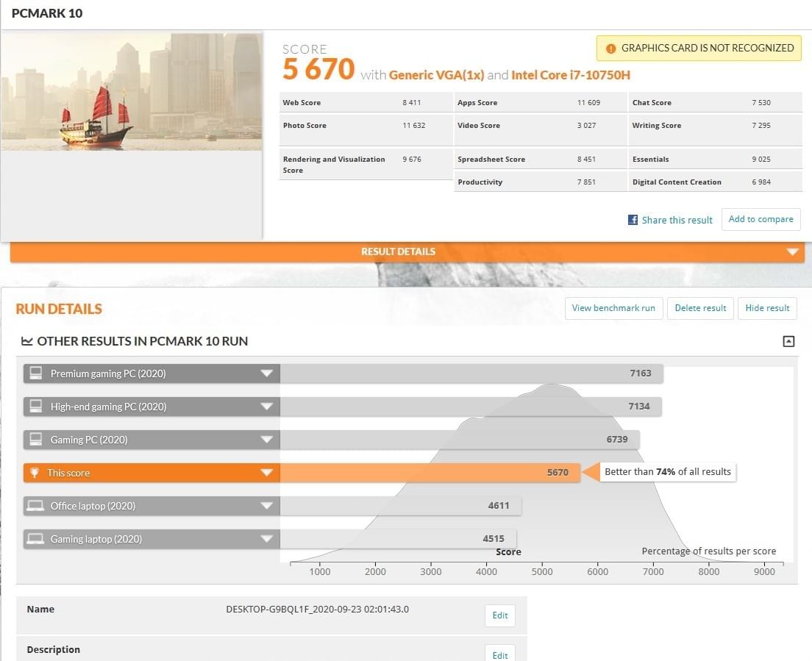
Task: Click the 7163 Premium gaming PC score bar
Action: [x=471, y=374]
